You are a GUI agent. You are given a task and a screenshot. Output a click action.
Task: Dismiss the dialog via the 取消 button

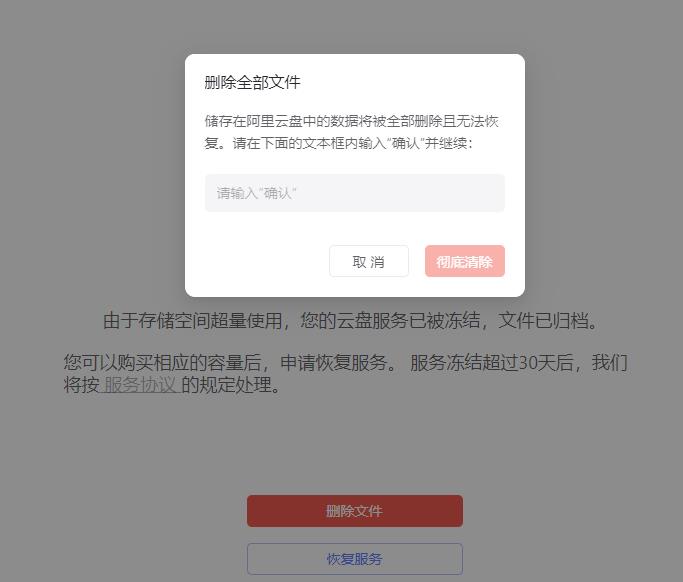[369, 261]
